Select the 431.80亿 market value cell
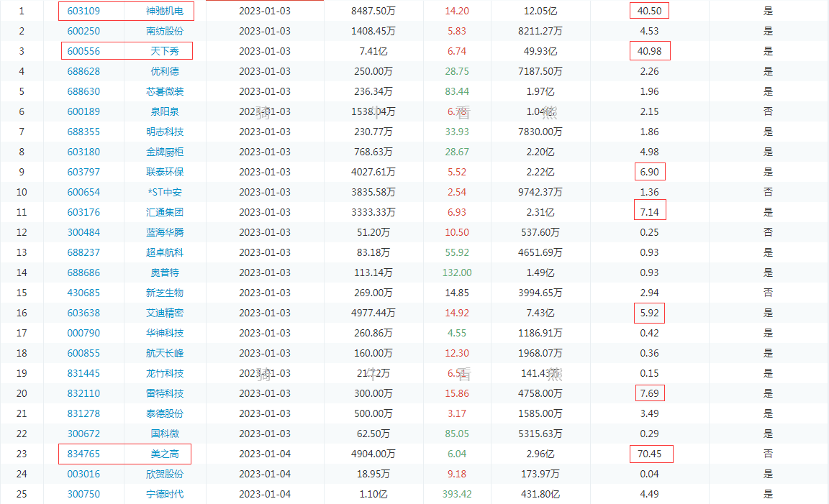This screenshot has height=504, width=829. click(x=540, y=494)
